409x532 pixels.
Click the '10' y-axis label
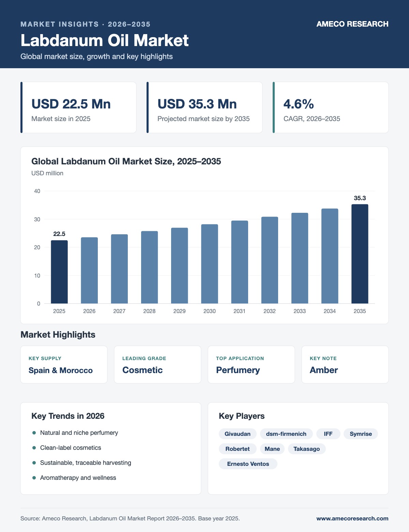37,276
